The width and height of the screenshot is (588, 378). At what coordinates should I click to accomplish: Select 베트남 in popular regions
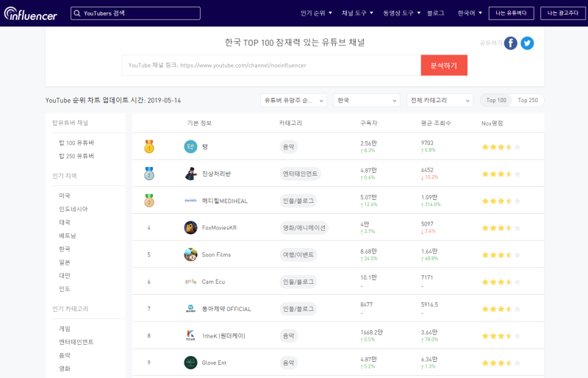[x=68, y=236]
